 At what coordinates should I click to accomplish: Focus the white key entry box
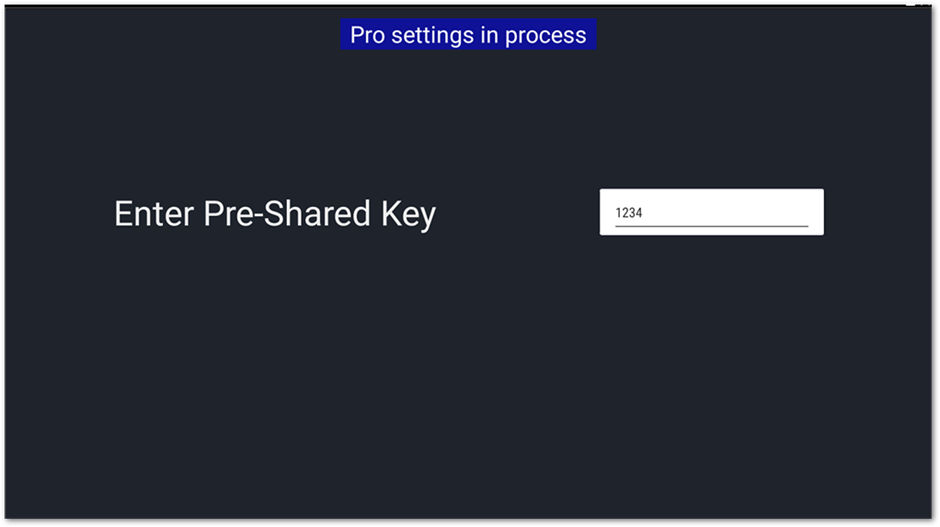[x=711, y=212]
